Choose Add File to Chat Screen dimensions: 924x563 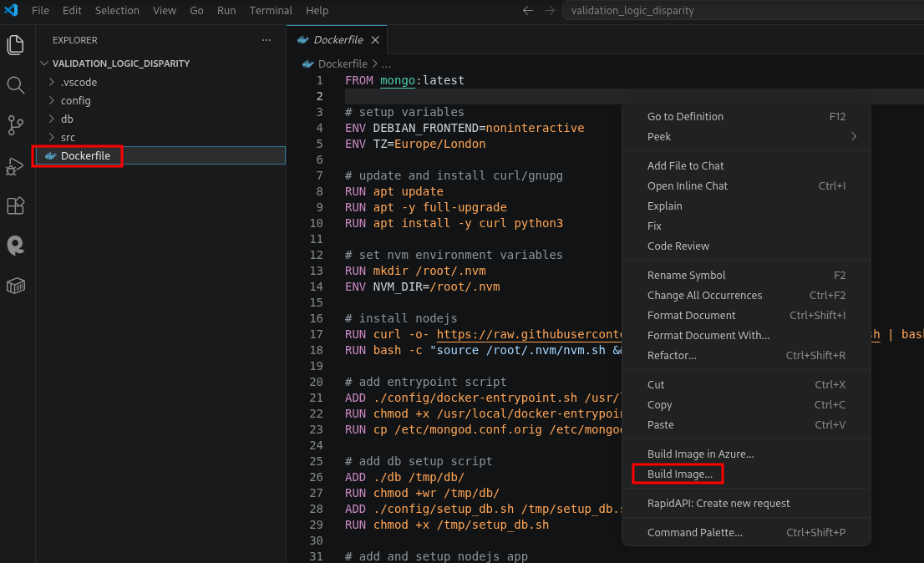pos(746,166)
